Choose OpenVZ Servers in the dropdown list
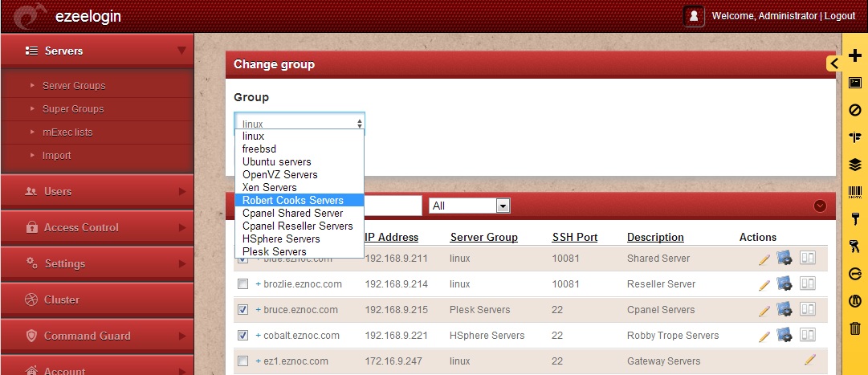 300,174
